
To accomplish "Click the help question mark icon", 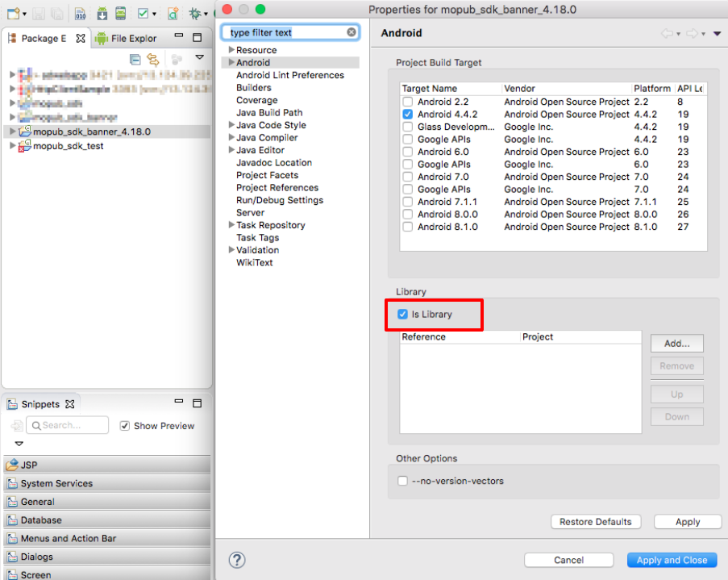I will point(237,560).
